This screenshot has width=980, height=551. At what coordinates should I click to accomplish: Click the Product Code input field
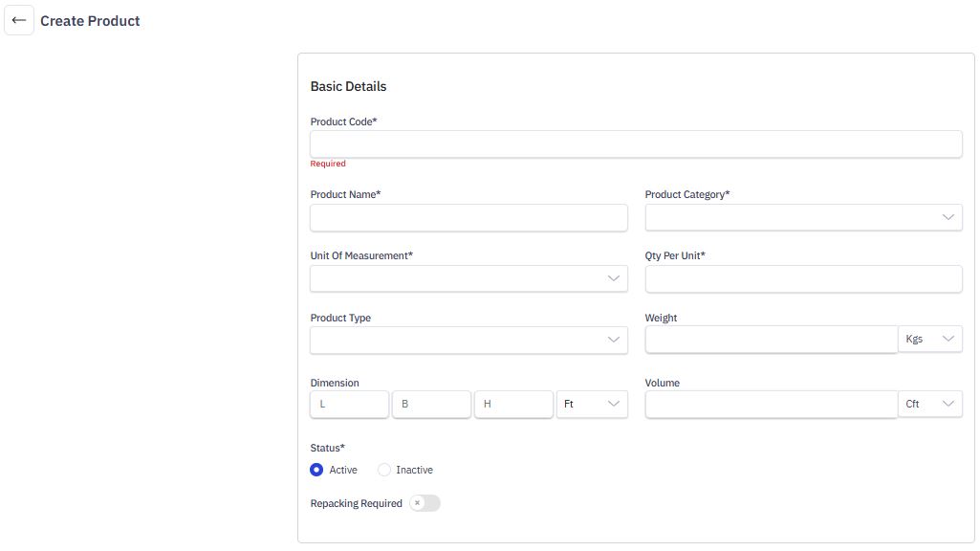coord(636,144)
